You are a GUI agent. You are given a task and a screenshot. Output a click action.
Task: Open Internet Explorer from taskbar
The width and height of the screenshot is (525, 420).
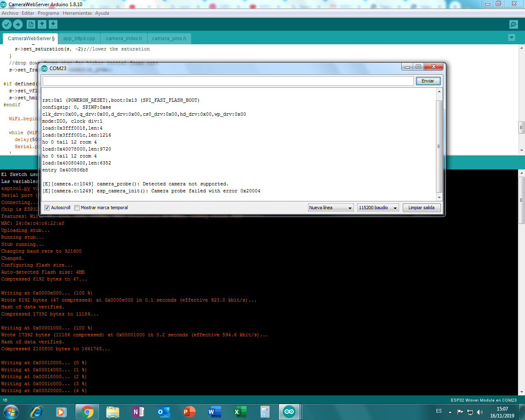(x=37, y=412)
